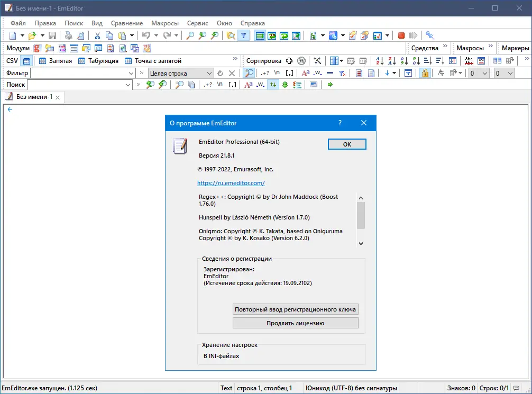
Task: Click the Open file folder icon
Action: (x=32, y=35)
